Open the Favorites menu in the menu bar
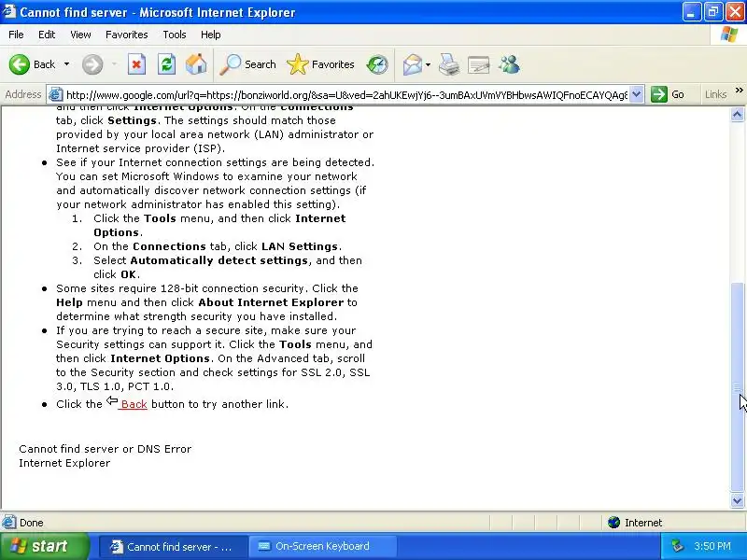Screen dimensions: 747x560 pos(127,35)
